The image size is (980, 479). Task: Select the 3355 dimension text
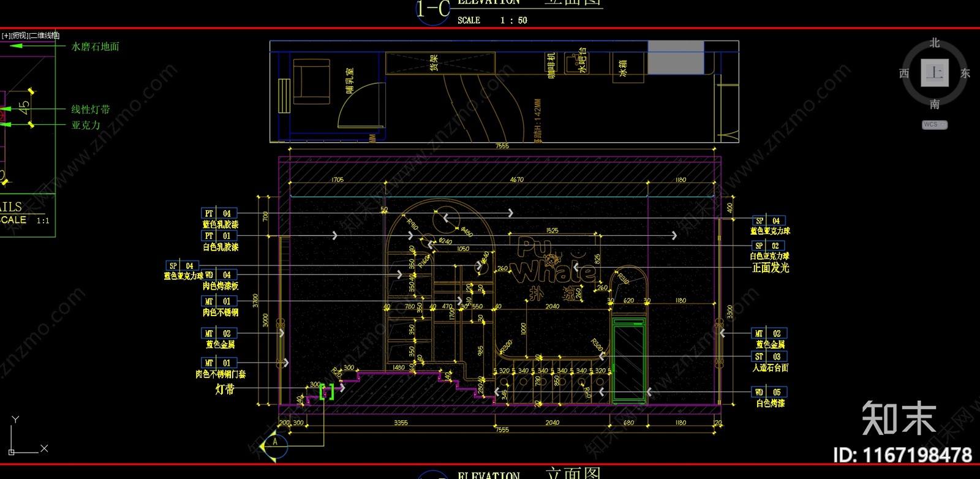click(x=401, y=423)
